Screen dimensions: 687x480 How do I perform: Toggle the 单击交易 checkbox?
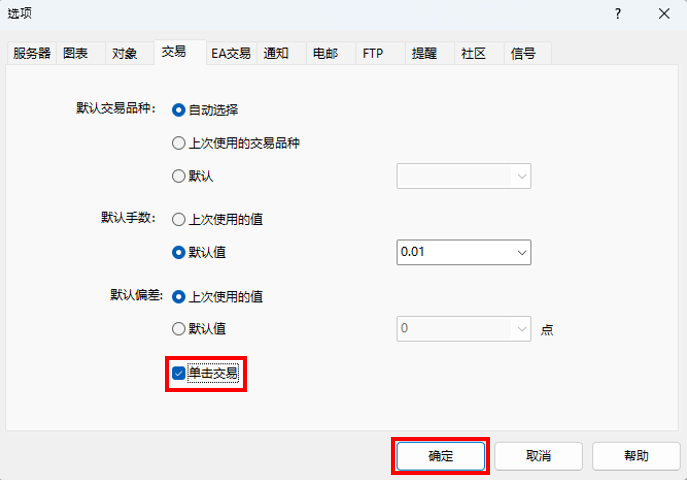coord(179,374)
